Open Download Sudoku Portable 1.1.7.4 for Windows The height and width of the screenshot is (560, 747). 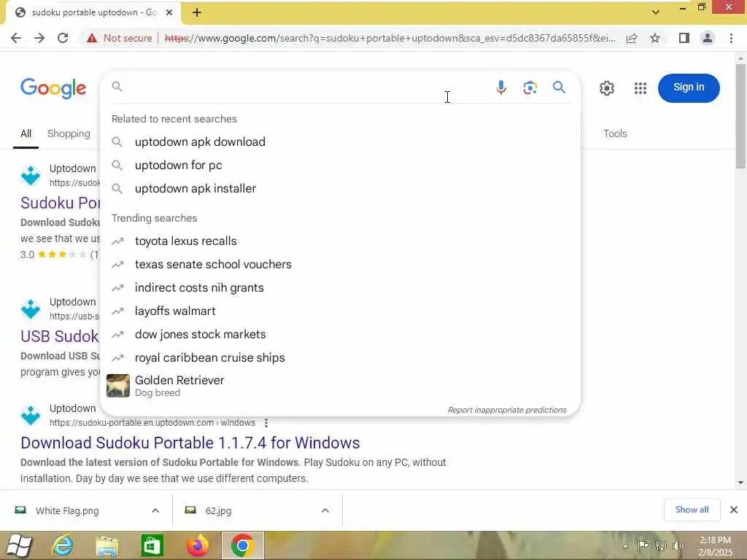(x=190, y=443)
